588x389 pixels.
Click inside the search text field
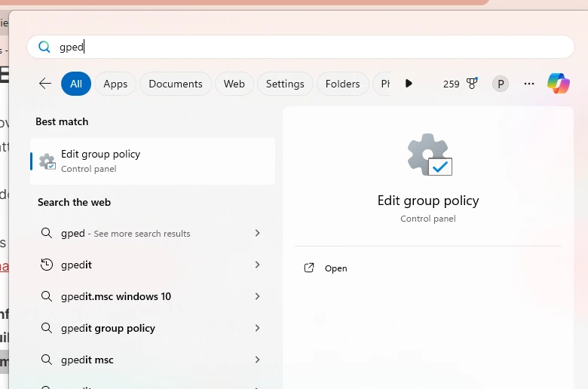click(302, 47)
